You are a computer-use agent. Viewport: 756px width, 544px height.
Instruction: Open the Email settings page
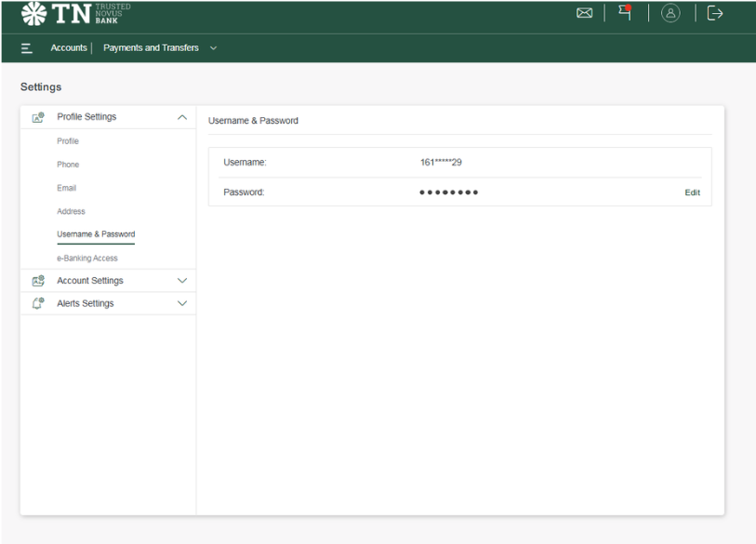pyautogui.click(x=66, y=188)
